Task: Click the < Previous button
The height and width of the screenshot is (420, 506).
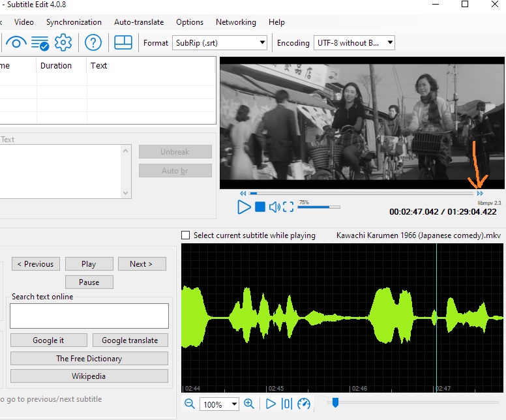Action: click(x=36, y=263)
